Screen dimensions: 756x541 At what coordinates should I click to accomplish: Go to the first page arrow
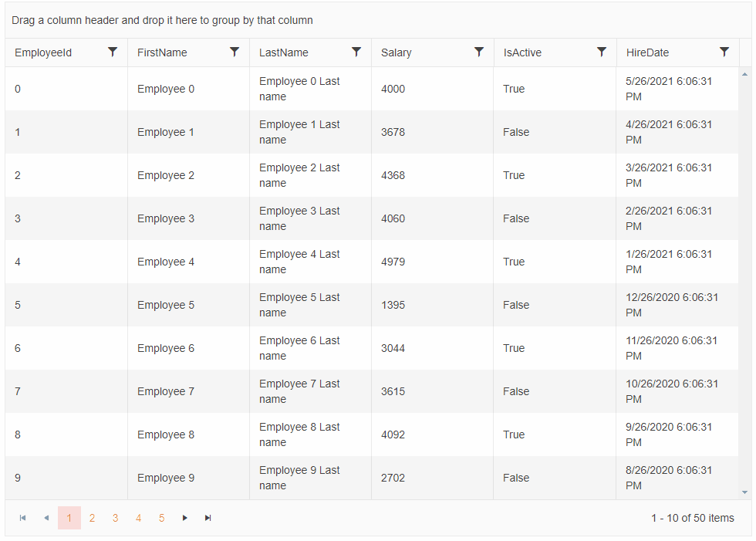[x=22, y=518]
